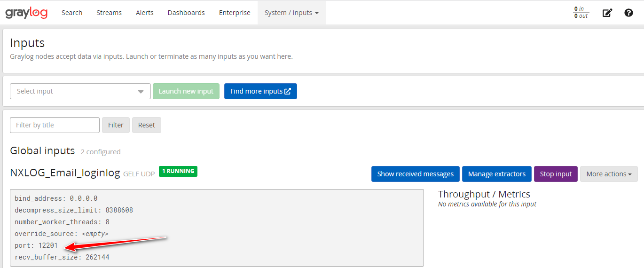644x268 pixels.
Task: Navigate to Dashboards
Action: [186, 13]
